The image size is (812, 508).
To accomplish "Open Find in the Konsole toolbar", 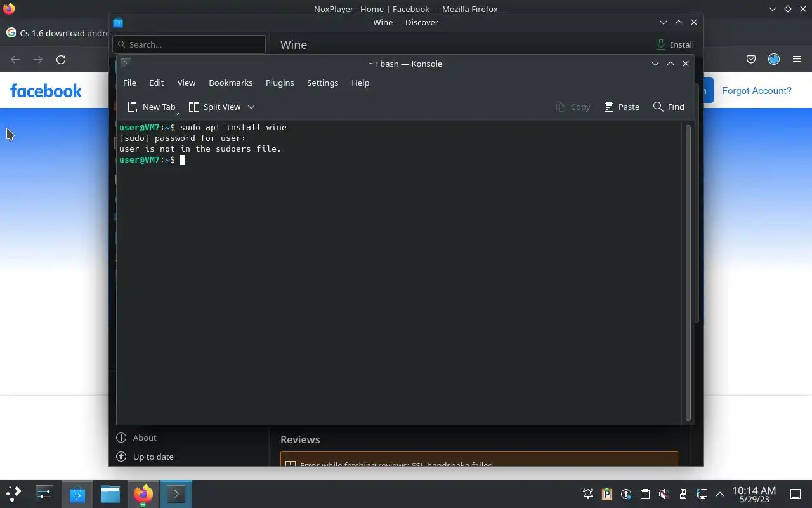I will coord(669,107).
